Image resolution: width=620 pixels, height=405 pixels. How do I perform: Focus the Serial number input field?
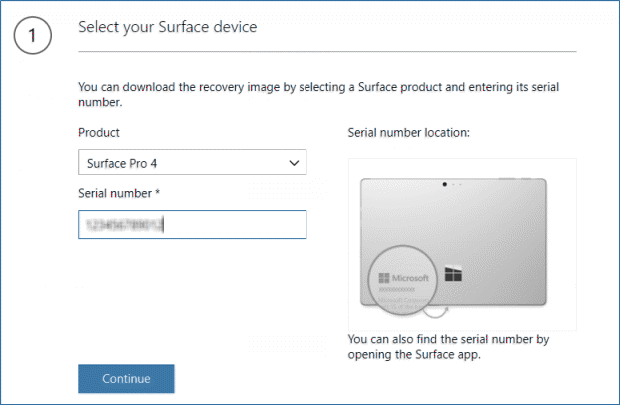point(192,225)
